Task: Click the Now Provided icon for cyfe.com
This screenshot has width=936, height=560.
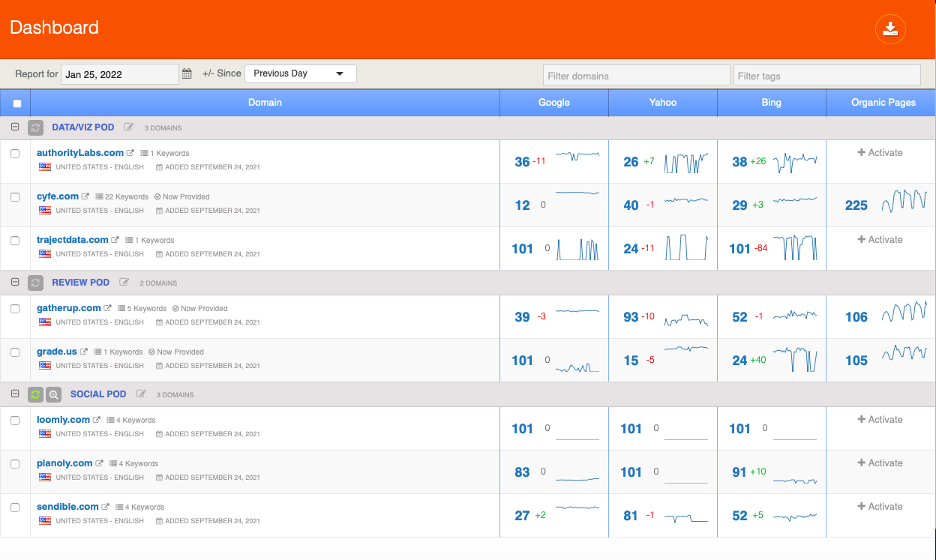Action: pos(157,197)
